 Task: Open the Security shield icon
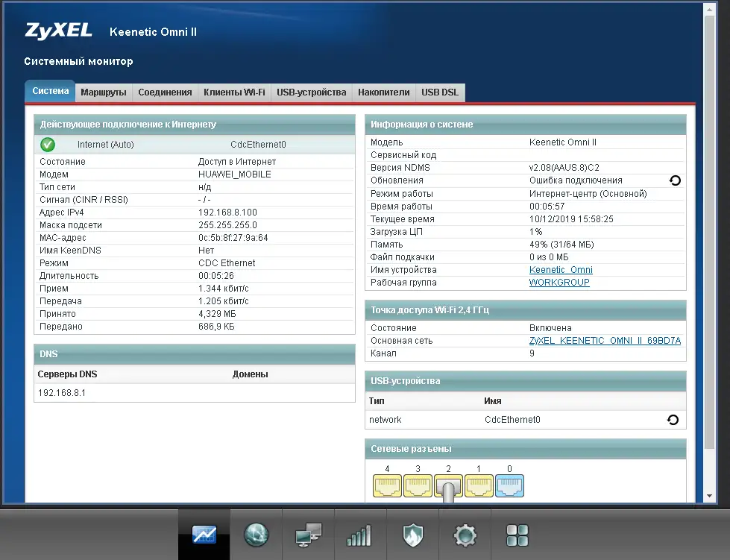pyautogui.click(x=412, y=535)
